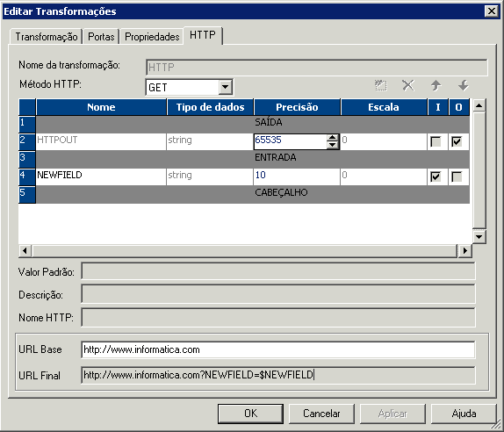504x432 pixels.
Task: Click the CABEÇALHO group row
Action: (x=253, y=194)
